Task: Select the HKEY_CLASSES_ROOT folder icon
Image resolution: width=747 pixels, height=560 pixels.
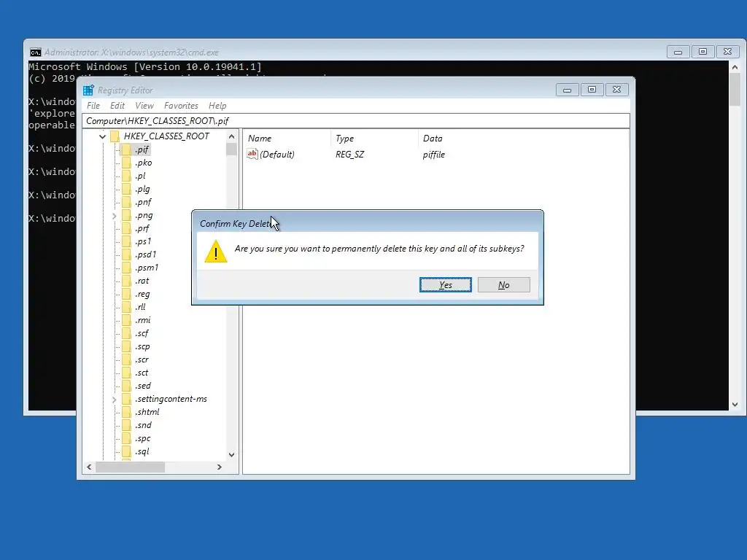Action: click(x=115, y=136)
